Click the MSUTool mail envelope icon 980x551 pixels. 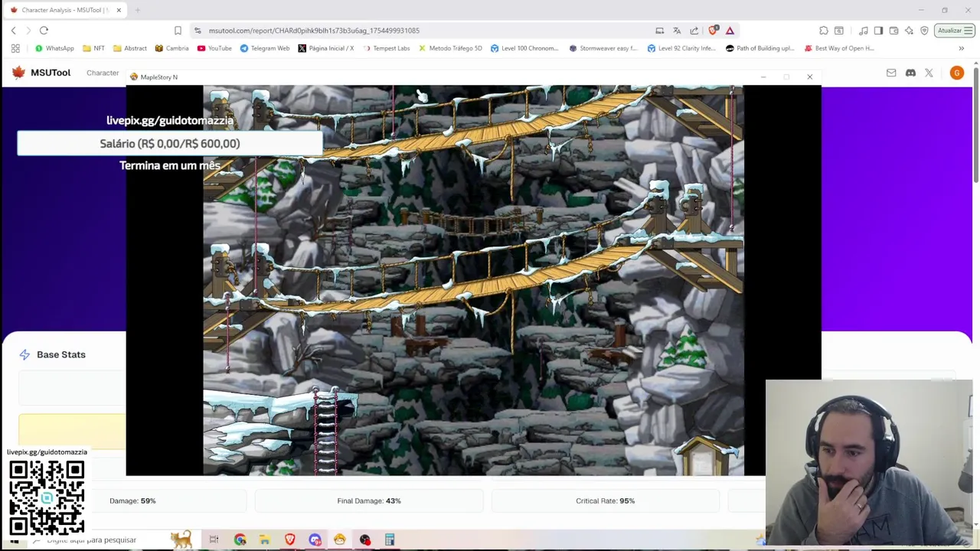(x=891, y=73)
